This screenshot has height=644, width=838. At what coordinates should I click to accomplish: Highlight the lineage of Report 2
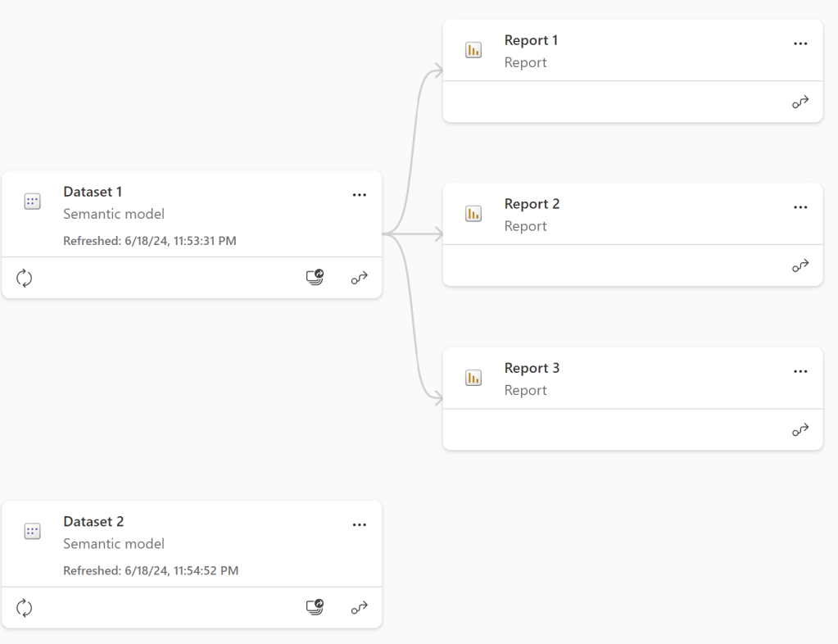pyautogui.click(x=800, y=266)
